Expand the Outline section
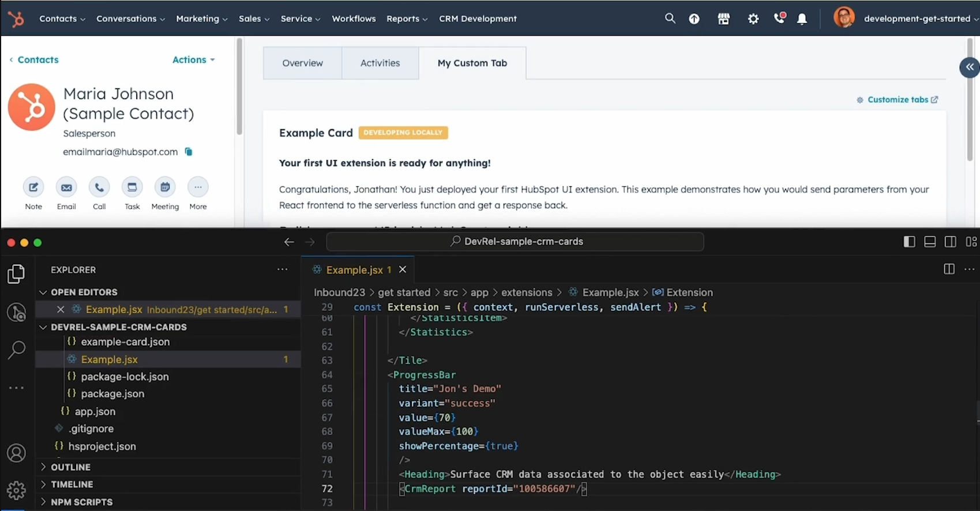Viewport: 980px width, 511px height. (x=65, y=467)
